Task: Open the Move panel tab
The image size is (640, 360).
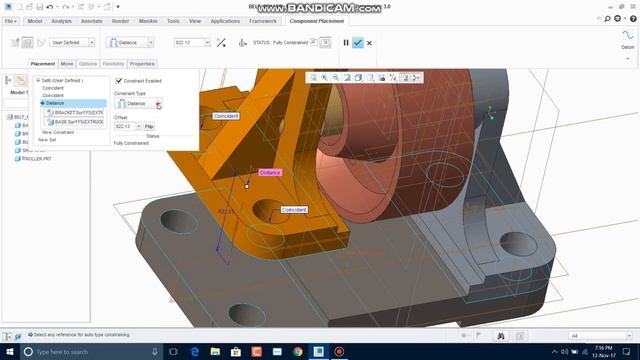Action: (x=67, y=64)
